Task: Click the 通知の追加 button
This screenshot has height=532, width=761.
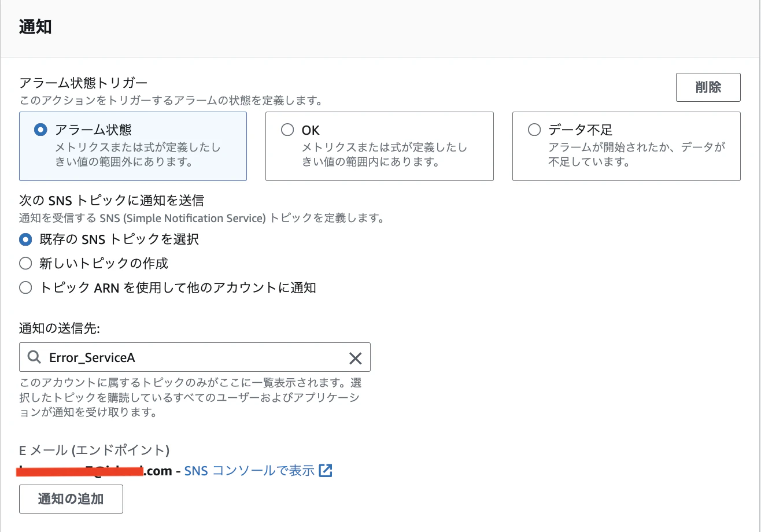Action: [x=71, y=499]
